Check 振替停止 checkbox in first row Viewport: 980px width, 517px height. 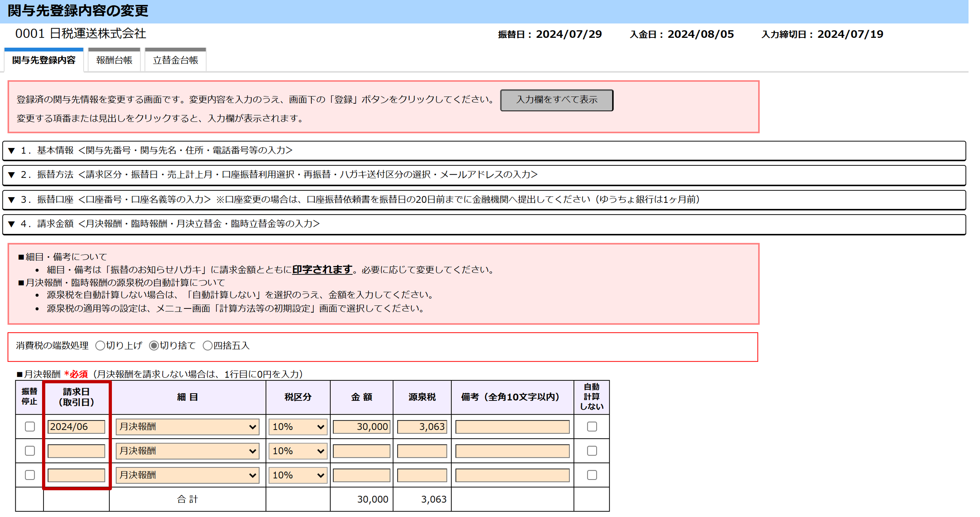click(x=30, y=426)
